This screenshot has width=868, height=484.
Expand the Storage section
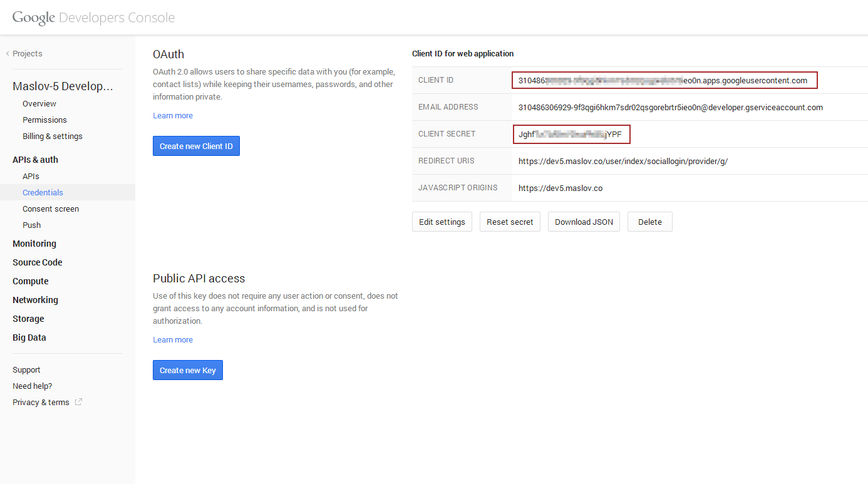pyautogui.click(x=28, y=319)
